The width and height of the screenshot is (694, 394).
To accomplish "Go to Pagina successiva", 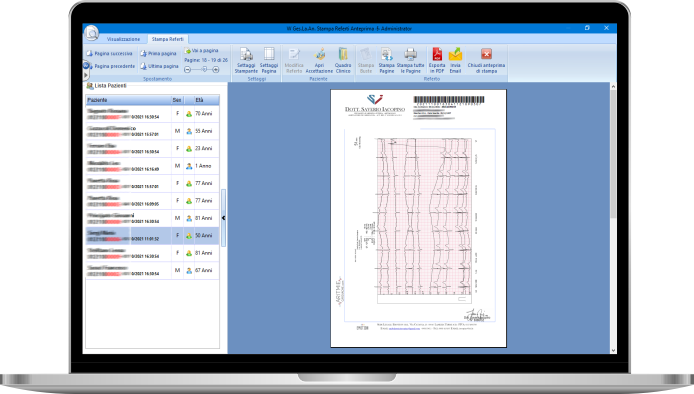I will click(109, 54).
